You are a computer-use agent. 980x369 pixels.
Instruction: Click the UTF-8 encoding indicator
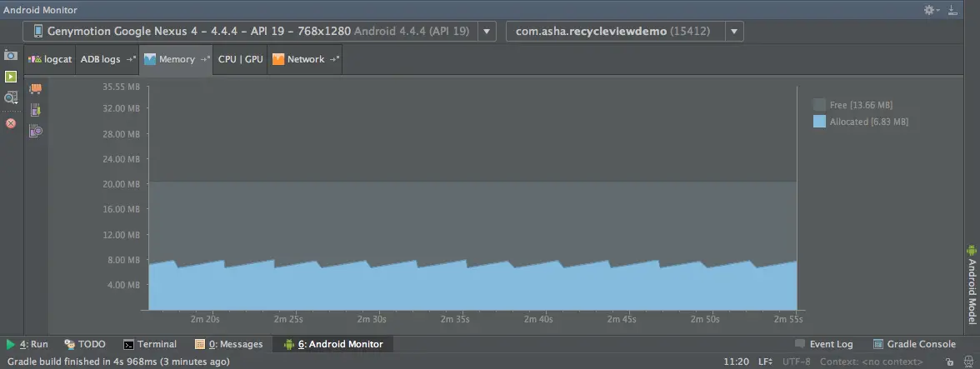[x=797, y=362]
